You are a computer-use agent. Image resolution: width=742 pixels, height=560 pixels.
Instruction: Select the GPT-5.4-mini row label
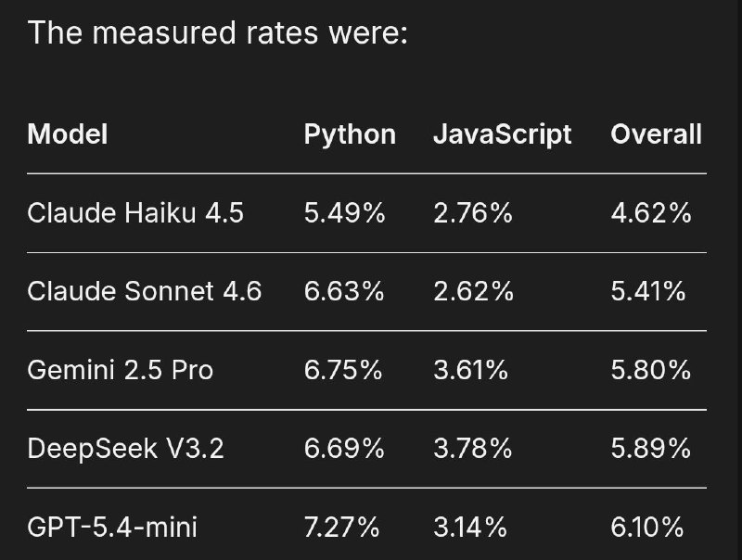tap(112, 527)
